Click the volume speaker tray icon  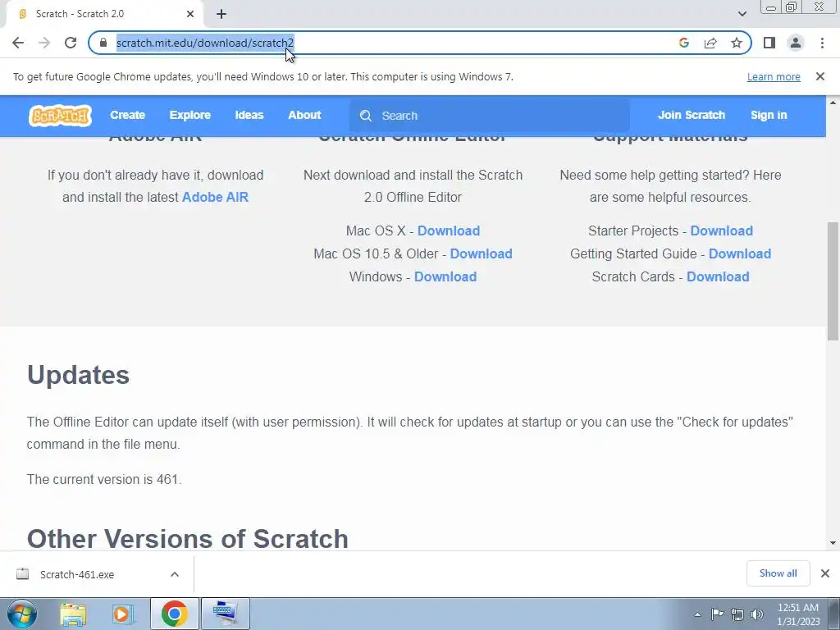(x=757, y=614)
